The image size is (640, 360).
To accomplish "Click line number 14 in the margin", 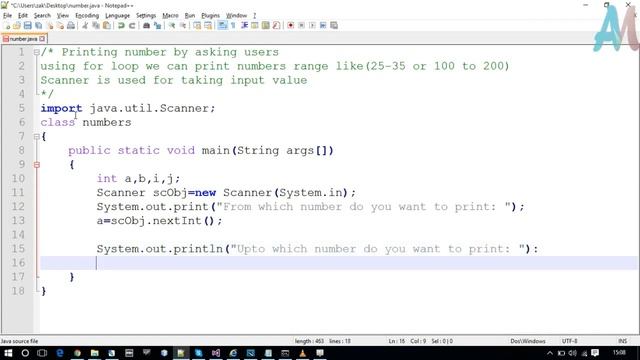I will [18, 235].
